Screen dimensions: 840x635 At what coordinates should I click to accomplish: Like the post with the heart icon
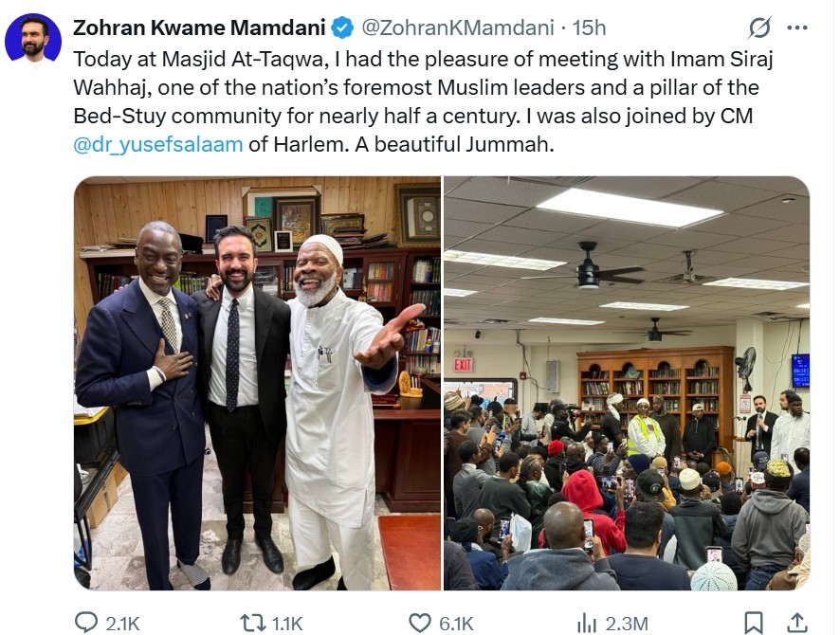(x=419, y=624)
